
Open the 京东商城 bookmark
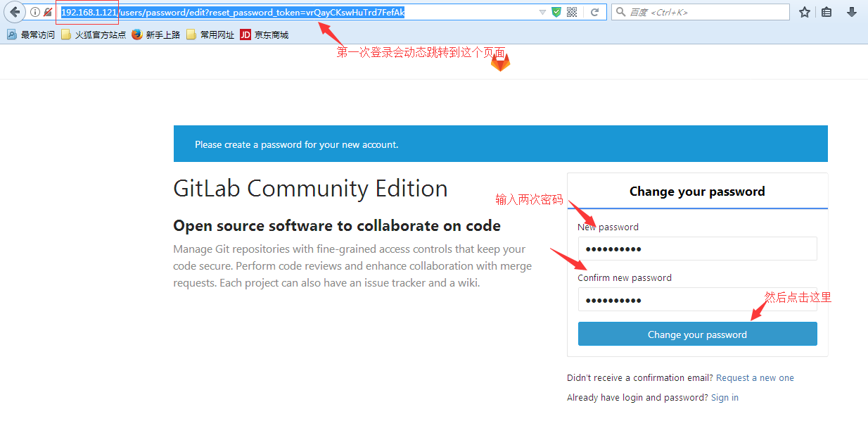[x=264, y=35]
